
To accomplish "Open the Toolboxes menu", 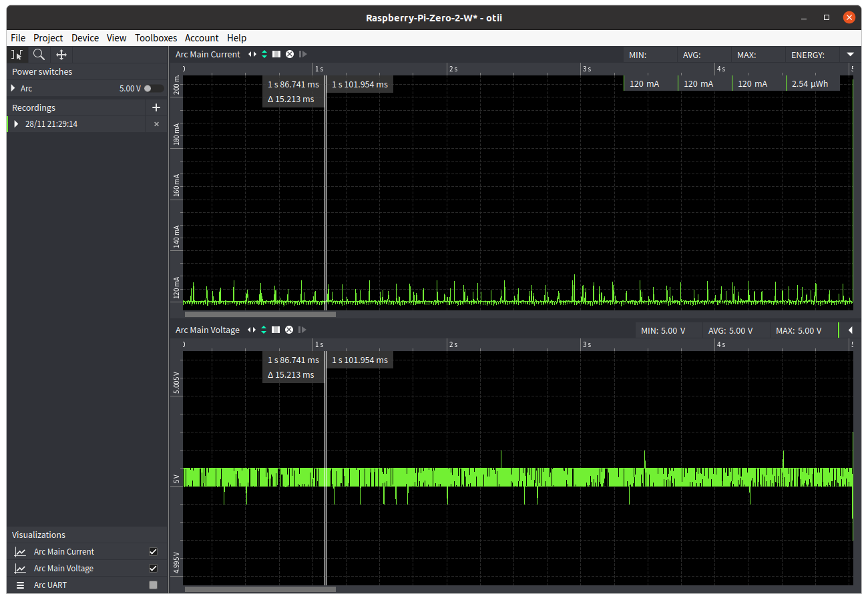I will (156, 38).
